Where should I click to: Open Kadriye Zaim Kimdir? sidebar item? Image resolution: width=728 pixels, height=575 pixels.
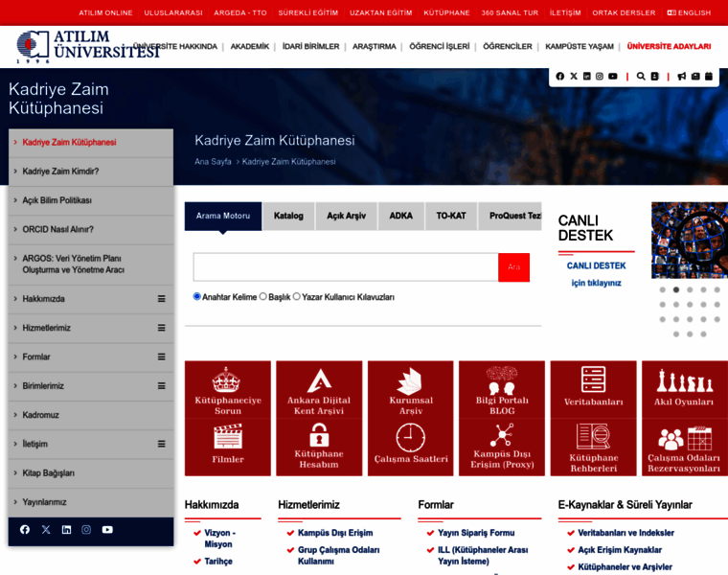(x=91, y=172)
